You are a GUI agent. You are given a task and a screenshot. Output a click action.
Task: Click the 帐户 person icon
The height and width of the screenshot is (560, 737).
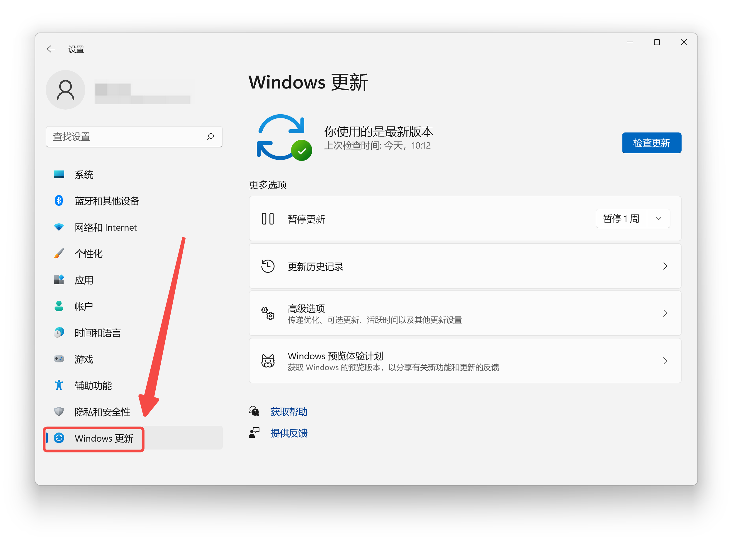(59, 306)
